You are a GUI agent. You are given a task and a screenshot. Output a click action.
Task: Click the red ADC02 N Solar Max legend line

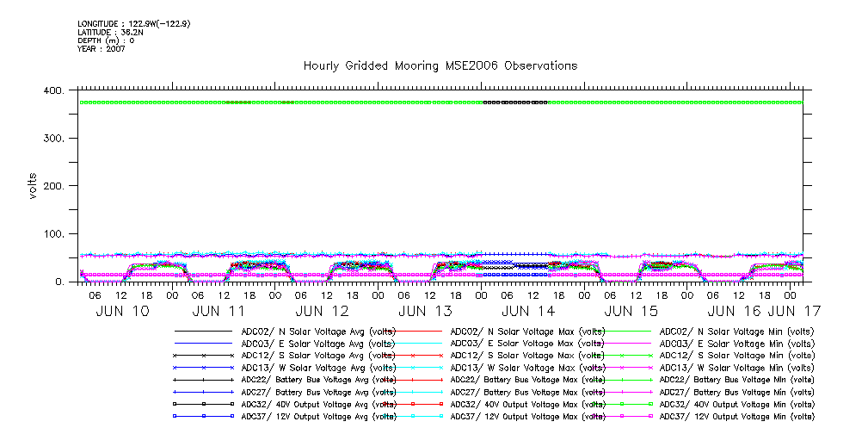click(x=412, y=331)
